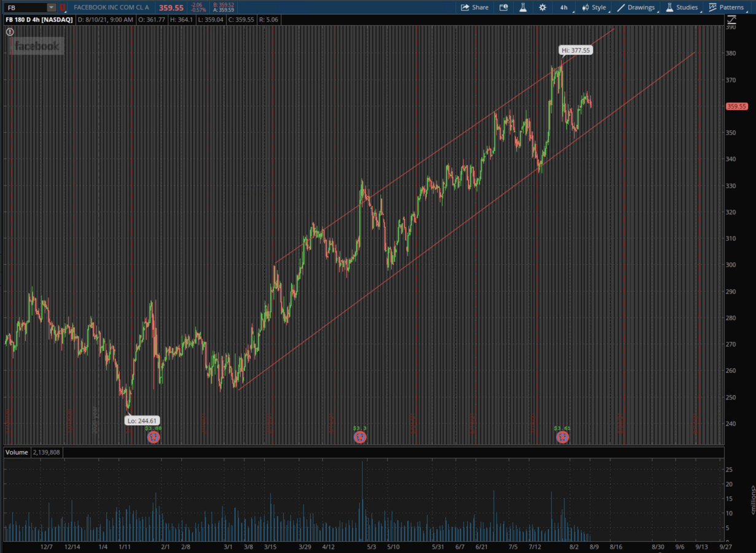Screen dimensions: 756x553
Task: Click the red 359.55 price axis label
Action: click(736, 106)
